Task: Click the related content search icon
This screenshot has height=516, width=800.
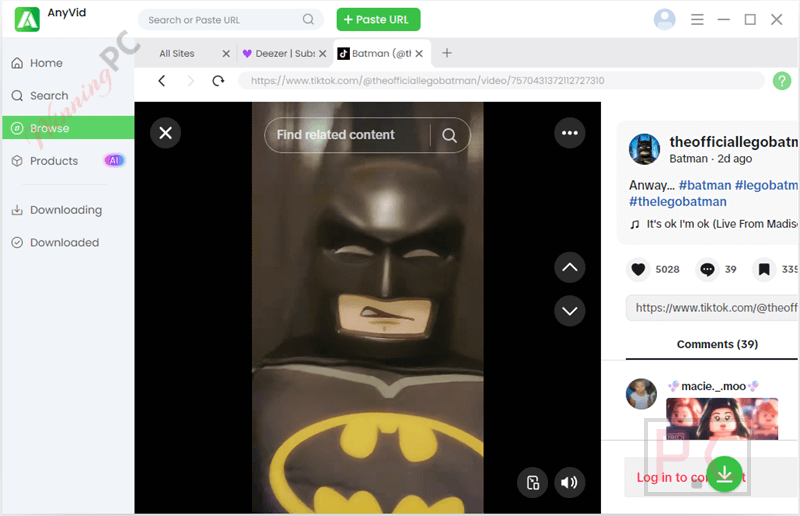Action: pyautogui.click(x=449, y=135)
